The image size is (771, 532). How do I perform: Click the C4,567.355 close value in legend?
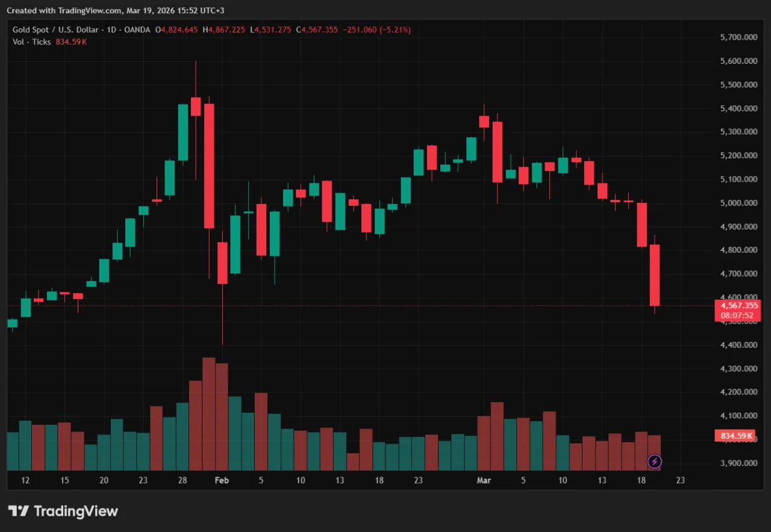(317, 29)
